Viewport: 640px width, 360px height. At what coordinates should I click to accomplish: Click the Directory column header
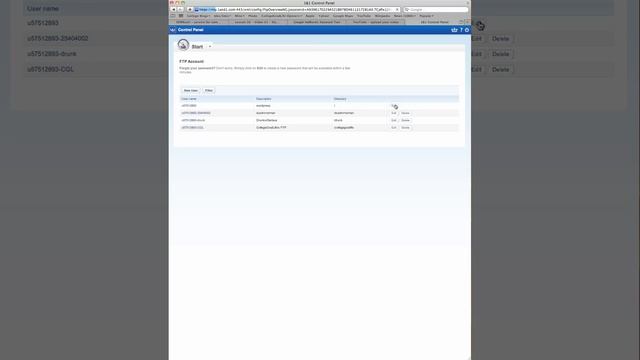tap(340, 99)
